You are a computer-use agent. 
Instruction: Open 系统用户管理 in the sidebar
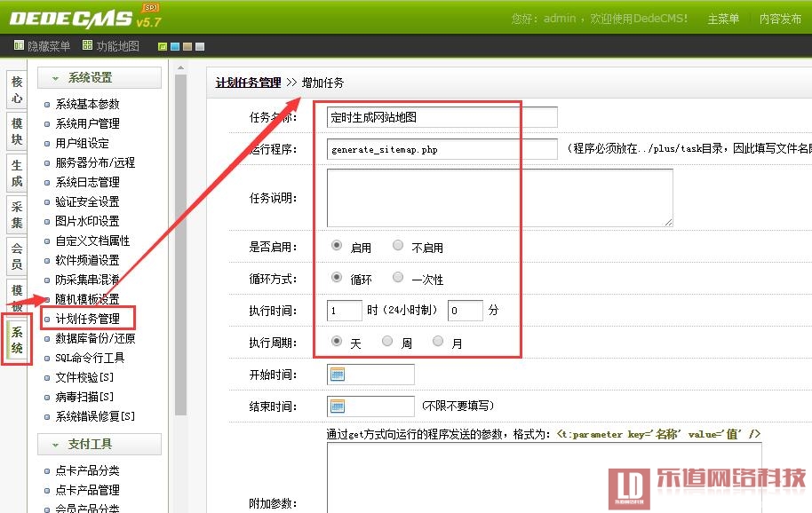point(88,123)
